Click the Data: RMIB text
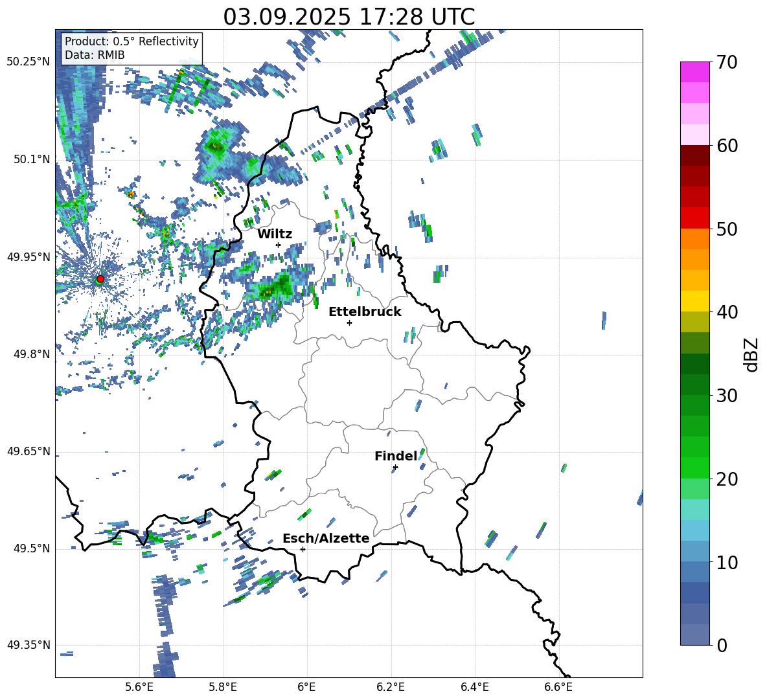 point(95,55)
